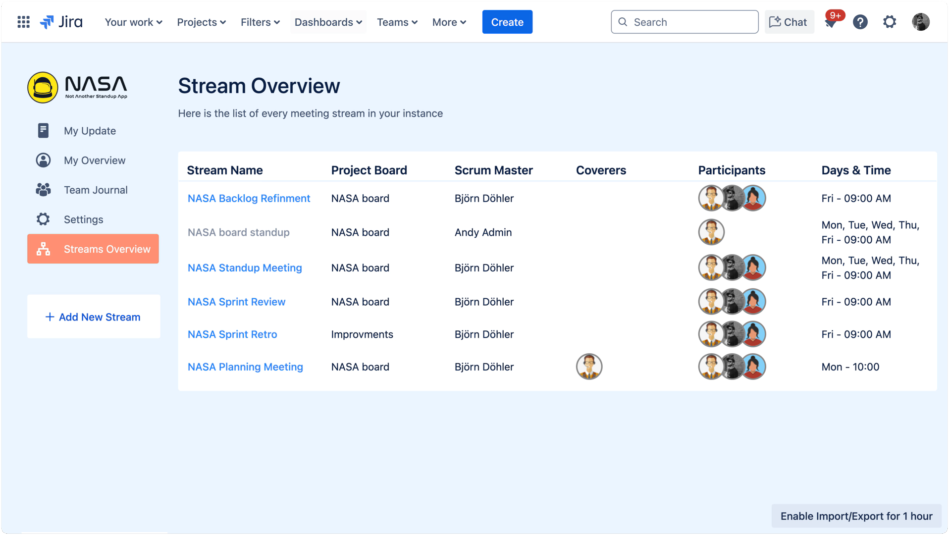
Task: Click the blue Create button
Action: [507, 22]
